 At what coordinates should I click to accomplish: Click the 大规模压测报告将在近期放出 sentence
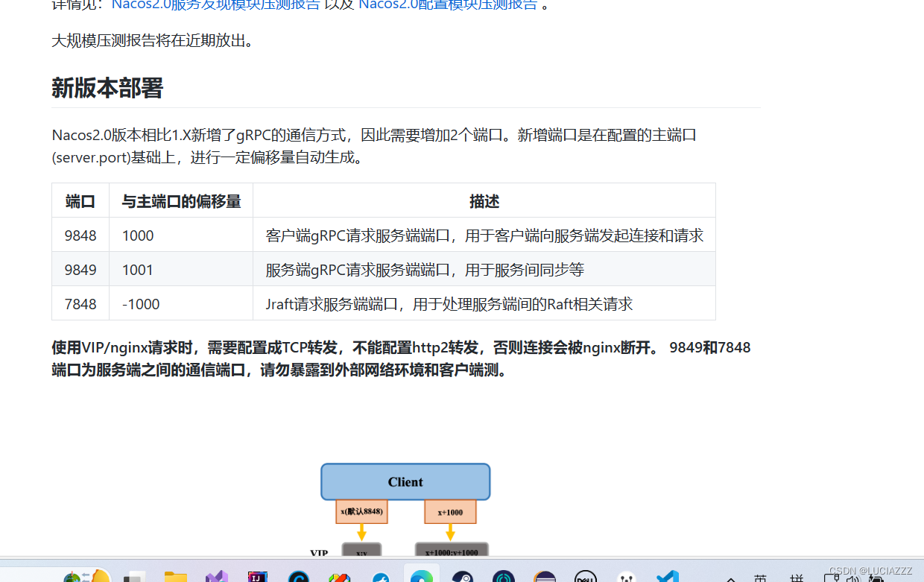point(153,40)
